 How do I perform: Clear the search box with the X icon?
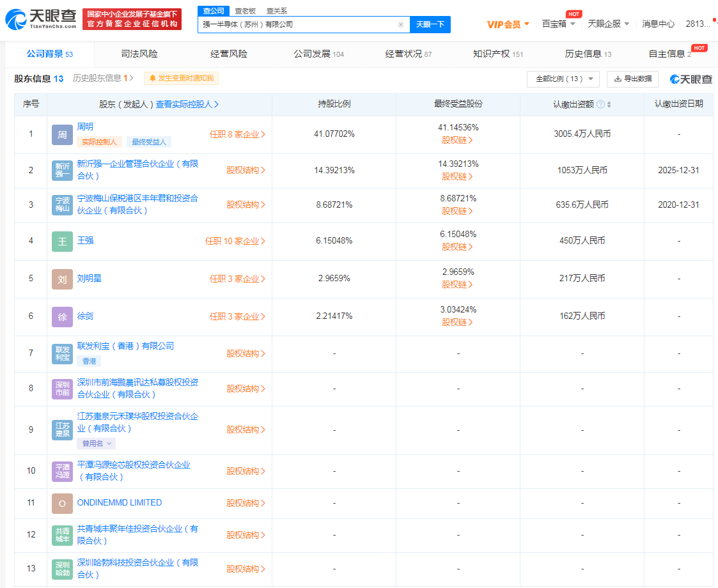click(x=401, y=24)
